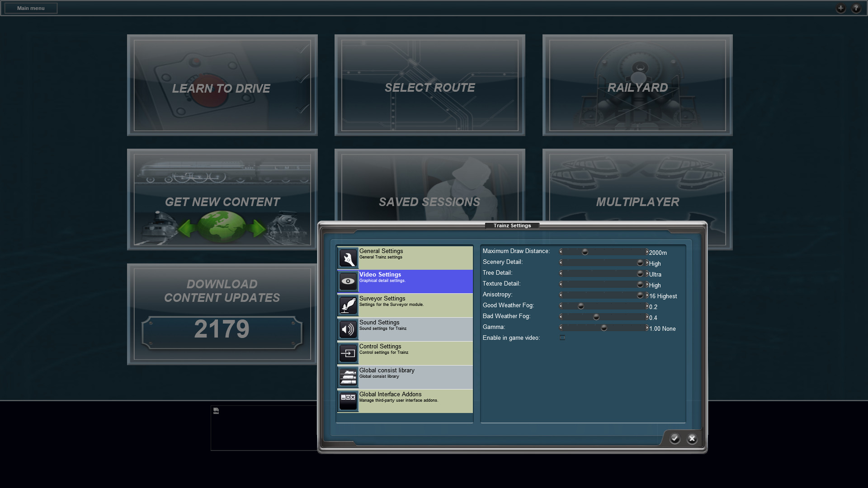Click the Tree Detail slider knob
868x488 pixels.
click(x=640, y=273)
